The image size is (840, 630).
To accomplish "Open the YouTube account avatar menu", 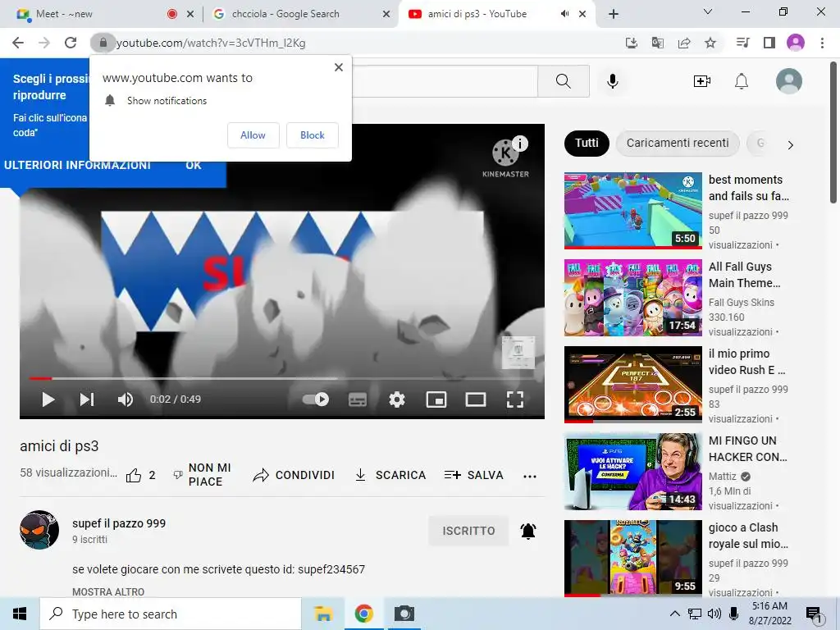I will (x=789, y=81).
